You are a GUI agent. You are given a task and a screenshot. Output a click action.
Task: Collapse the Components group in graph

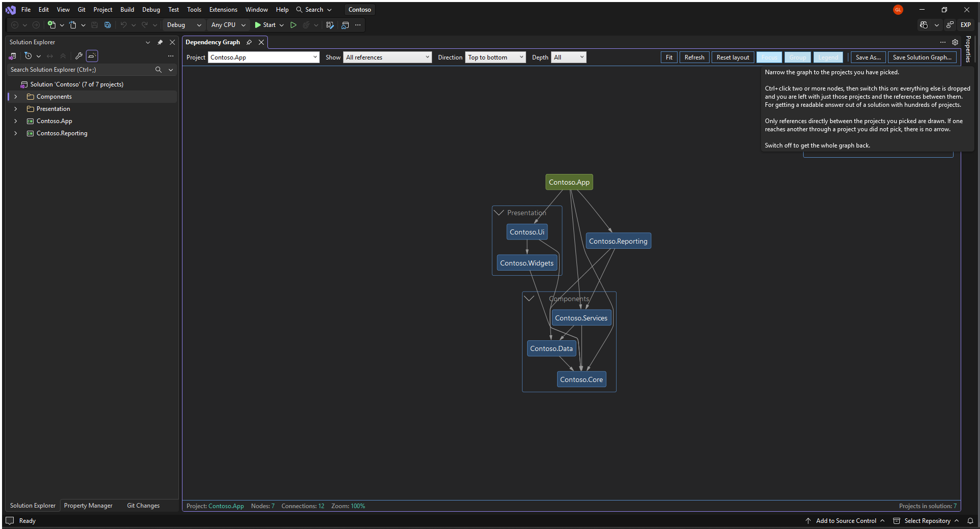tap(529, 298)
